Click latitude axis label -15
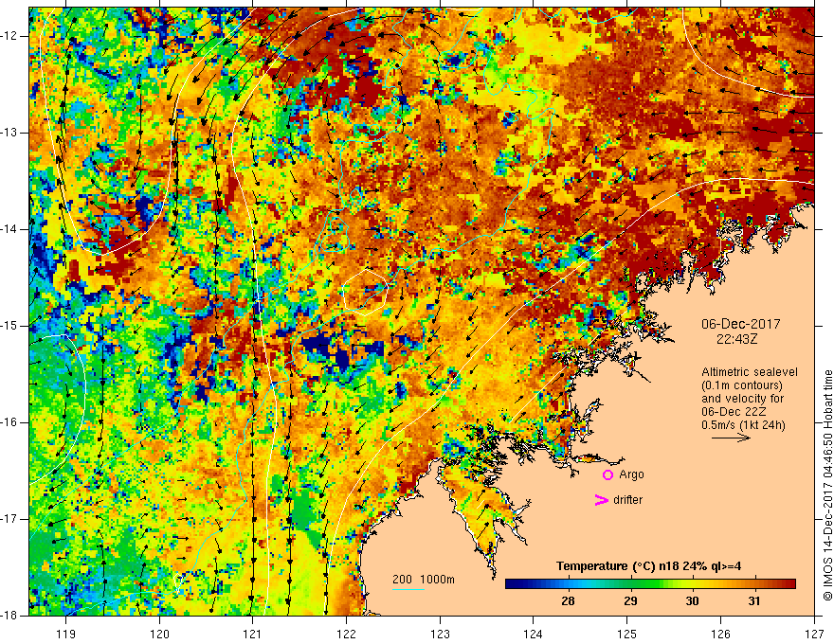834x644 pixels. (9, 326)
